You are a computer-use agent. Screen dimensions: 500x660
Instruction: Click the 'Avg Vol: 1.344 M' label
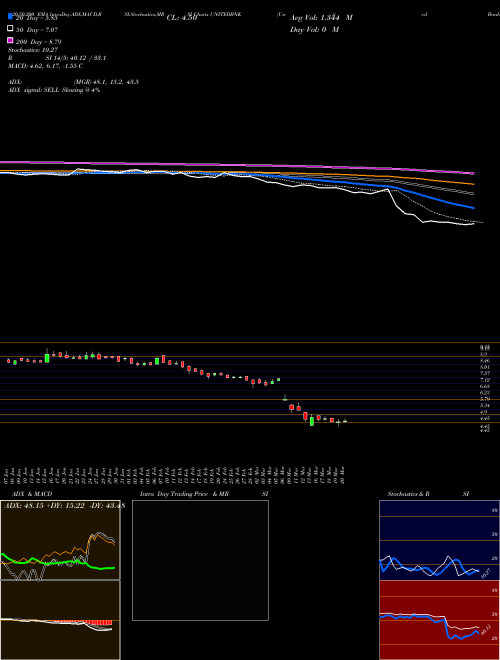pyautogui.click(x=321, y=18)
